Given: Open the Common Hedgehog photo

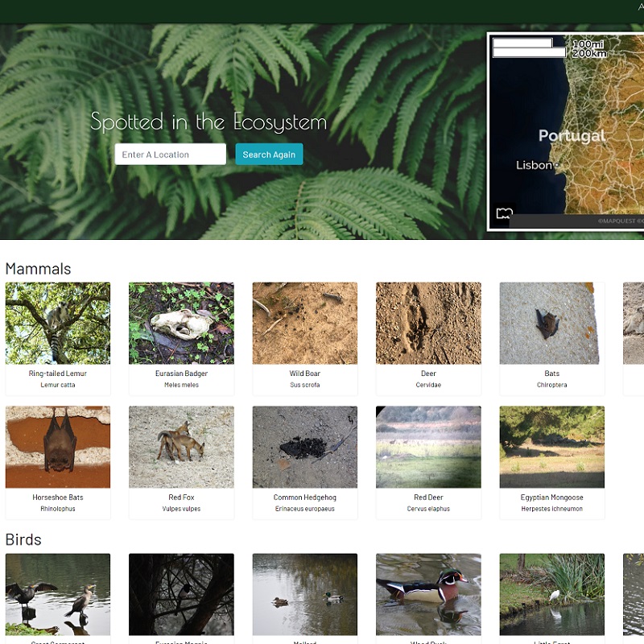Looking at the screenshot, I should tap(305, 448).
